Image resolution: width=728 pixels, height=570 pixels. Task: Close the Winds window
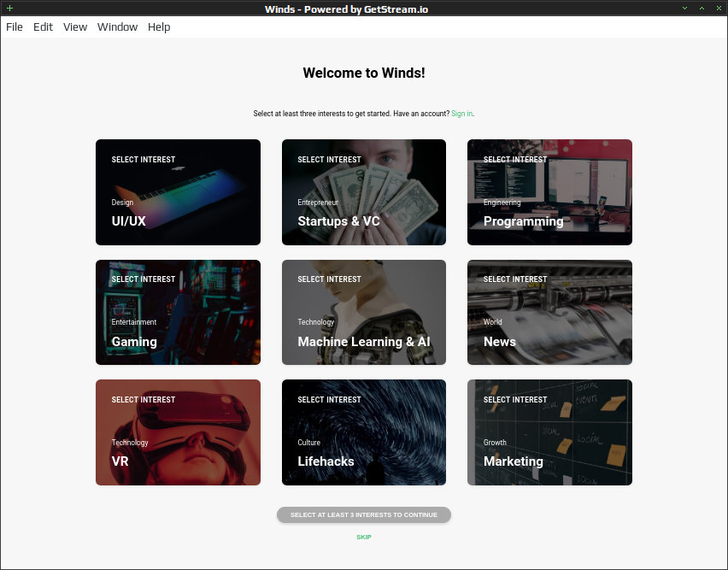(x=719, y=9)
